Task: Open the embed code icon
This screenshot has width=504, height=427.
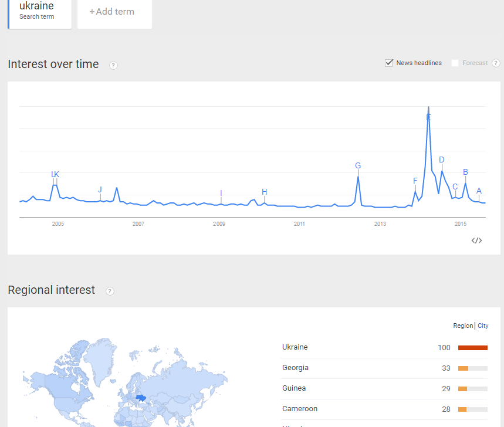Action: pyautogui.click(x=476, y=240)
